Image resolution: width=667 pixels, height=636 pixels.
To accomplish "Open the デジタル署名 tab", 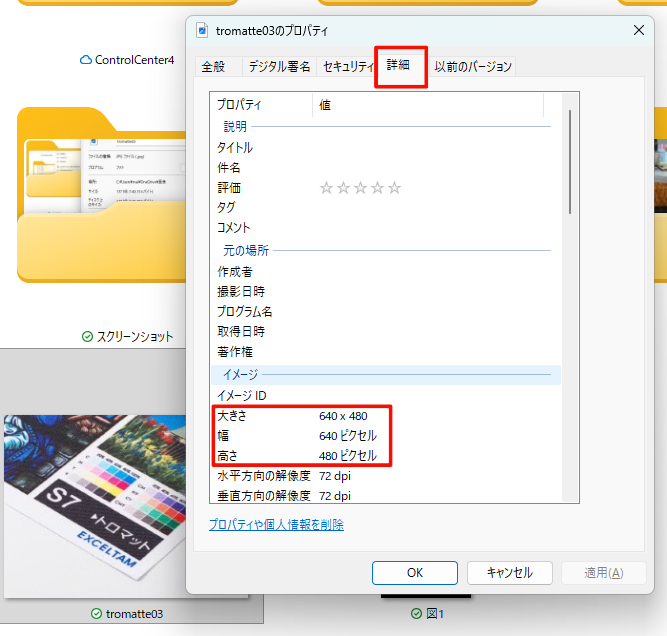I will [279, 67].
